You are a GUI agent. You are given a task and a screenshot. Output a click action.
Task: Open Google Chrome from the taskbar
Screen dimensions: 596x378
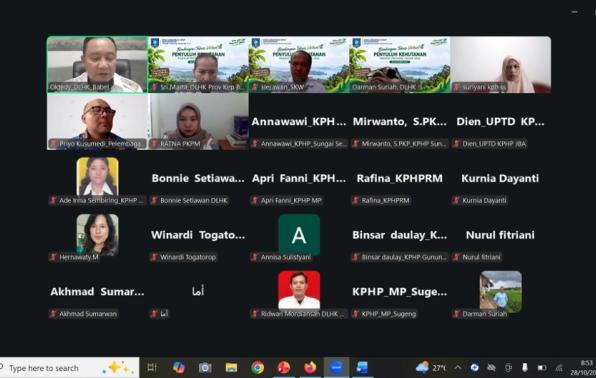pyautogui.click(x=257, y=367)
